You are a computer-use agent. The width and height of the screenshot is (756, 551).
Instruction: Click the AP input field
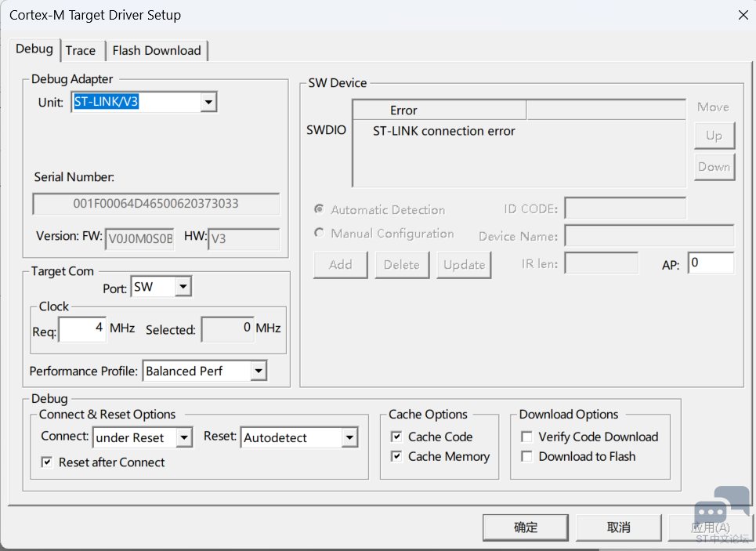click(x=711, y=263)
